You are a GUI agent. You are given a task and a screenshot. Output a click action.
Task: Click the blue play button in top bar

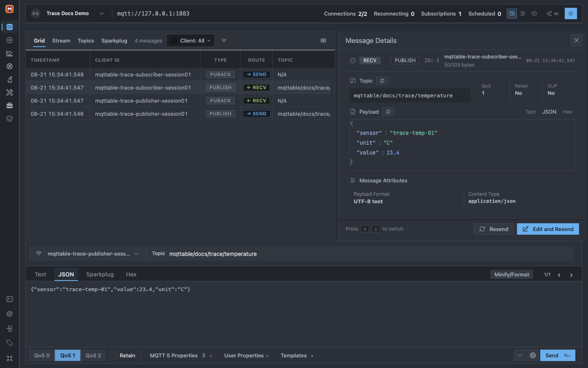point(571,13)
